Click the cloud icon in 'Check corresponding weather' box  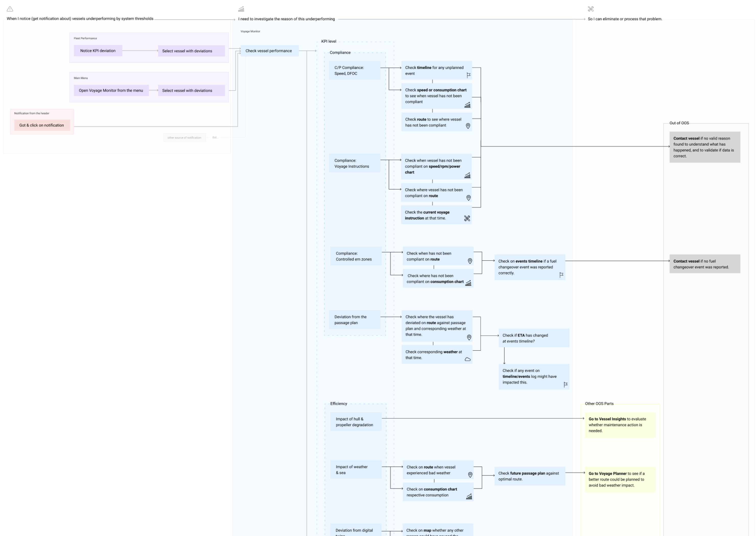[468, 359]
